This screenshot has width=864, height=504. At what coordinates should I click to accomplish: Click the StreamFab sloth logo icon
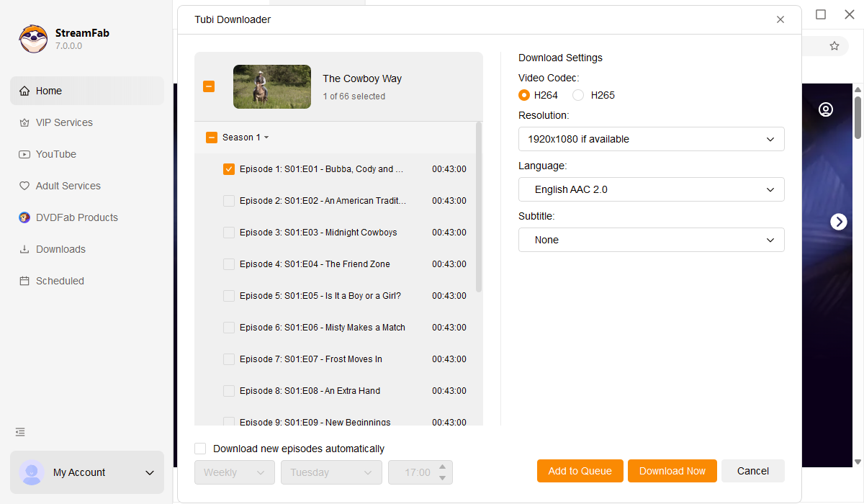(x=33, y=39)
